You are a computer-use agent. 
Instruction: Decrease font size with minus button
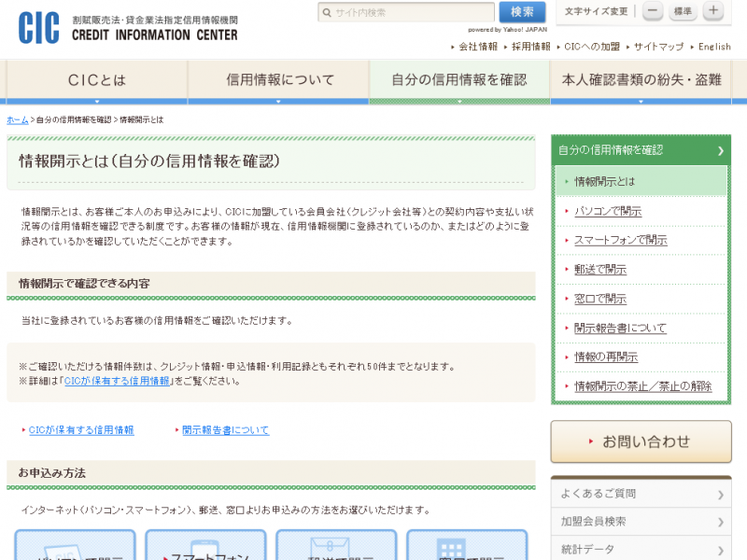(x=652, y=11)
